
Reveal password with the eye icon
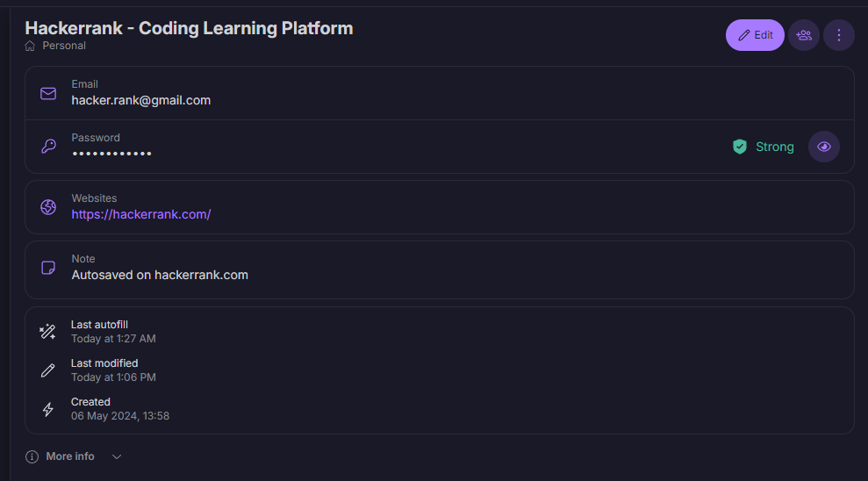pos(824,147)
